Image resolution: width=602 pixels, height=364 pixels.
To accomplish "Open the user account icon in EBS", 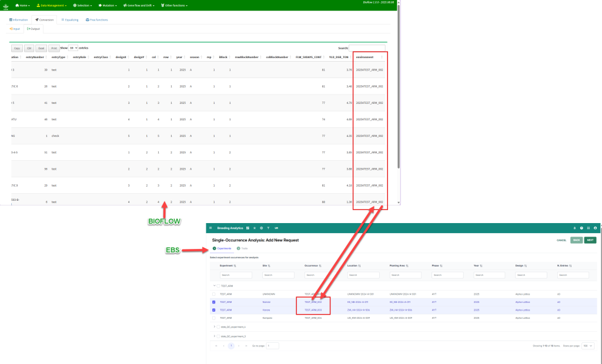I will point(596,228).
